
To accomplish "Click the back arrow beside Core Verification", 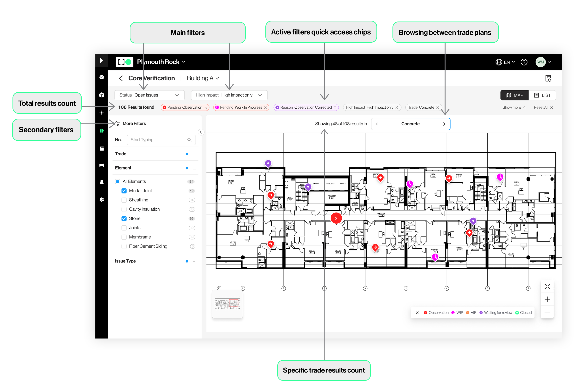I will pos(121,78).
